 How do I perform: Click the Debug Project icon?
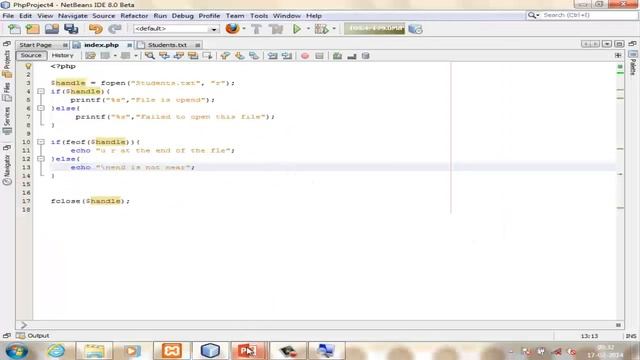(322, 29)
